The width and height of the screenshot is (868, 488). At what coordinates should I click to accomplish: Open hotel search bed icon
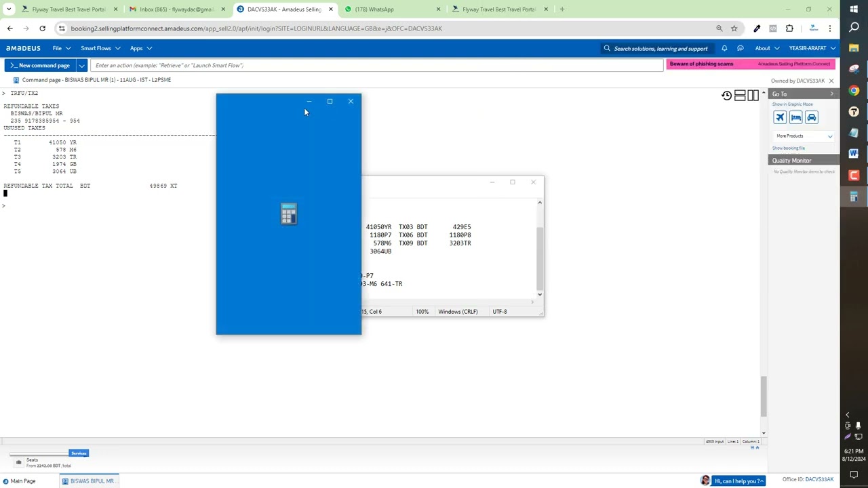pos(795,117)
